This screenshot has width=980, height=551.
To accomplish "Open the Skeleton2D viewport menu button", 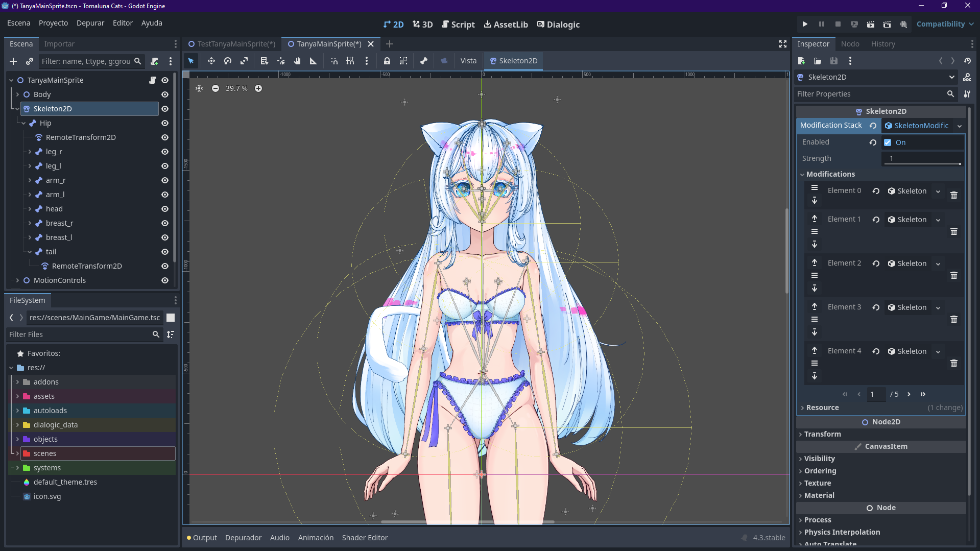I will click(x=513, y=61).
